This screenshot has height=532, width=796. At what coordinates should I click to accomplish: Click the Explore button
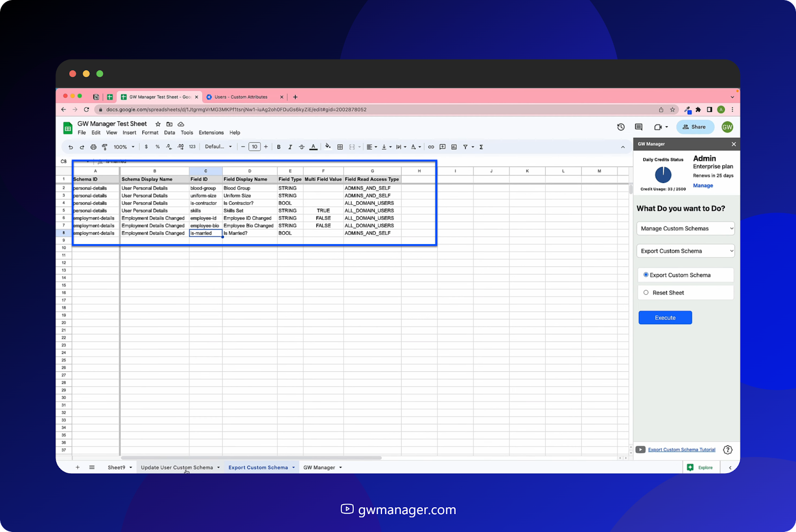coord(700,468)
